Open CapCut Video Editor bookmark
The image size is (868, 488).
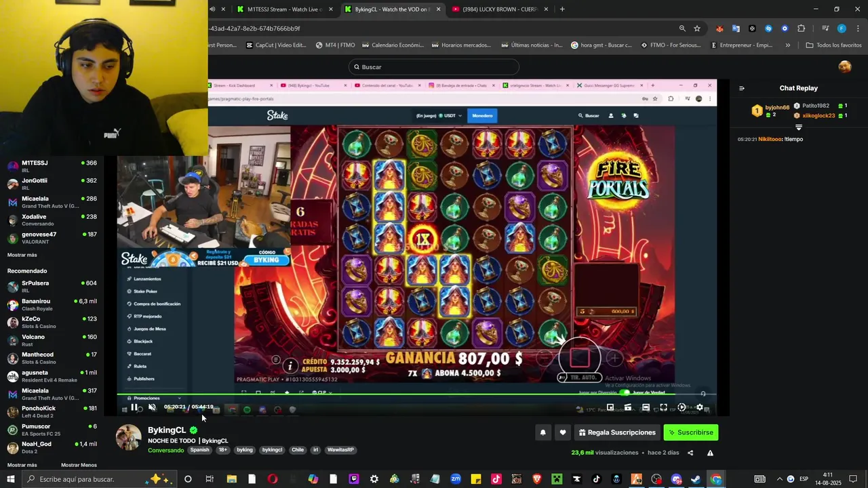tap(276, 45)
